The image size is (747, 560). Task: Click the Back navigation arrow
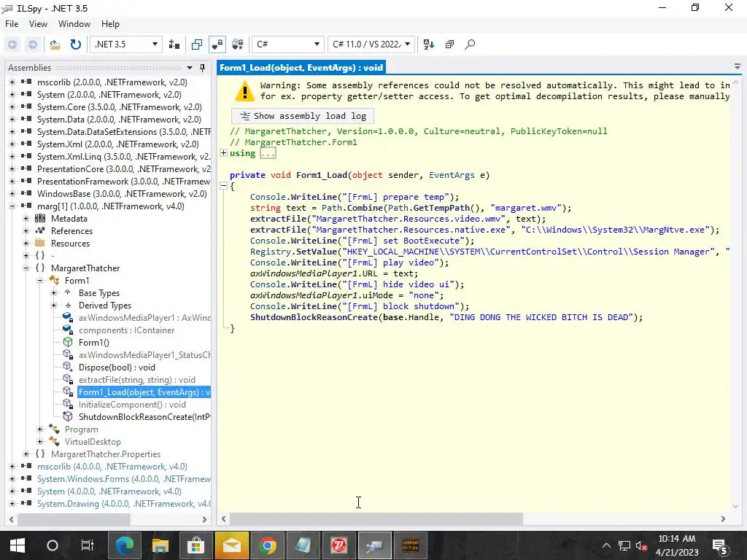(x=12, y=44)
